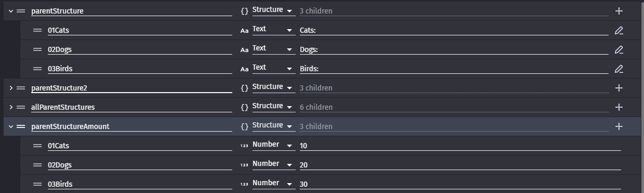
Task: Open editor pencil for Birds: text
Action: point(618,69)
